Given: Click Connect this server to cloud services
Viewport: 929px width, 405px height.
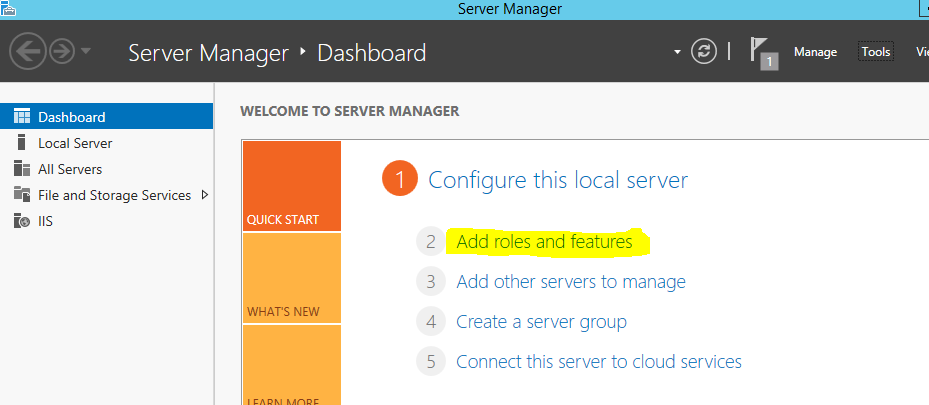Looking at the screenshot, I should (598, 362).
